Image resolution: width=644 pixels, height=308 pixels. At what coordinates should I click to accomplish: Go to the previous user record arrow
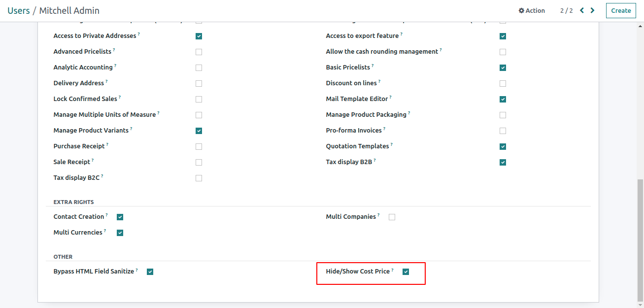(x=582, y=10)
